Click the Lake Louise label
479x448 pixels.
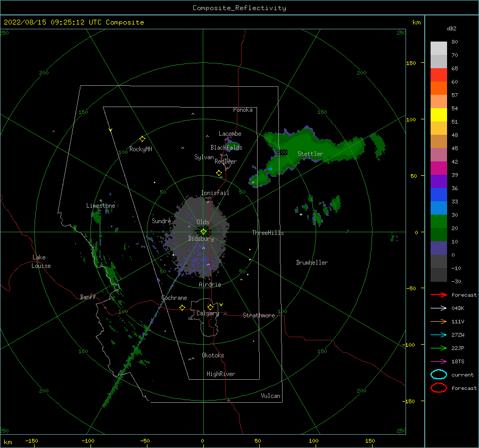[41, 262]
